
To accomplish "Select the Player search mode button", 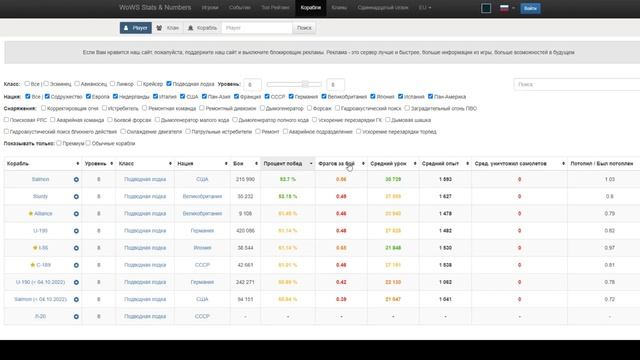I will (136, 28).
